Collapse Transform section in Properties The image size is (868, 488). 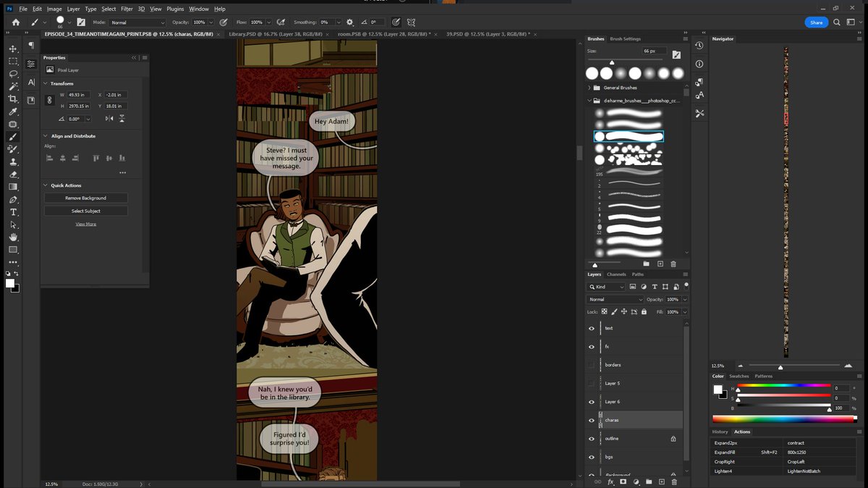46,83
